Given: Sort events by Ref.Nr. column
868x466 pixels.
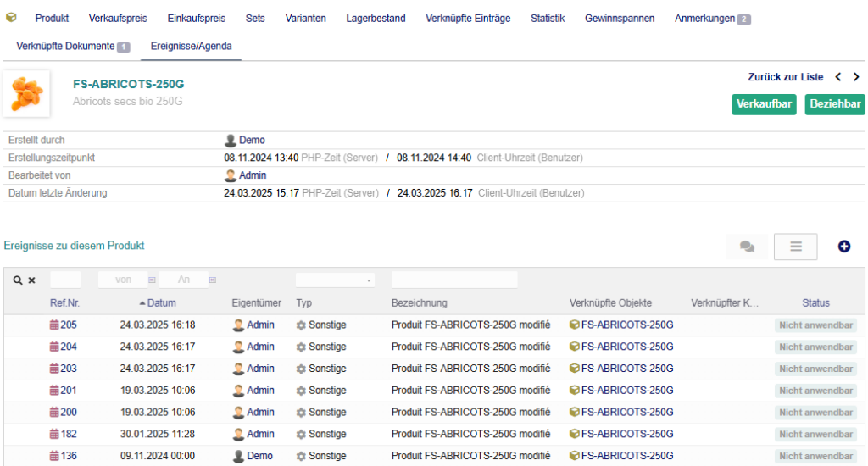Looking at the screenshot, I should click(64, 303).
